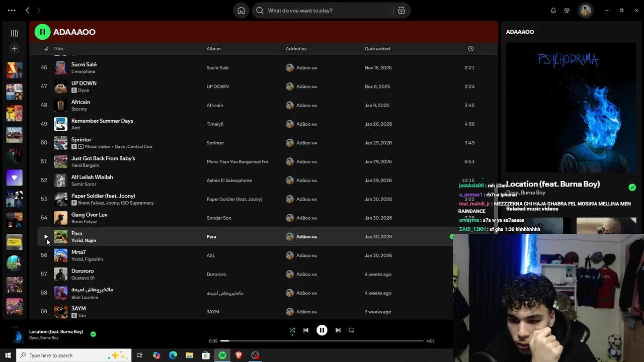Image resolution: width=644 pixels, height=362 pixels.
Task: Open the Microsoft Store taskbar icon
Action: click(206, 355)
